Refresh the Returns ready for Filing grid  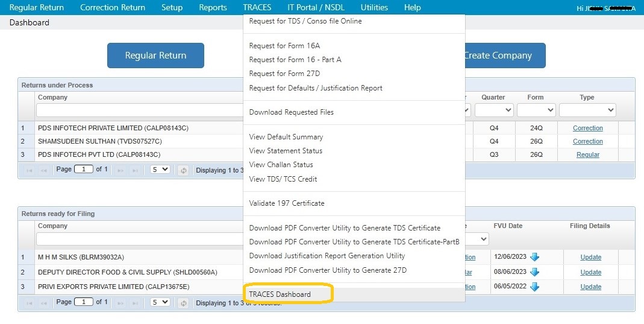(x=184, y=302)
